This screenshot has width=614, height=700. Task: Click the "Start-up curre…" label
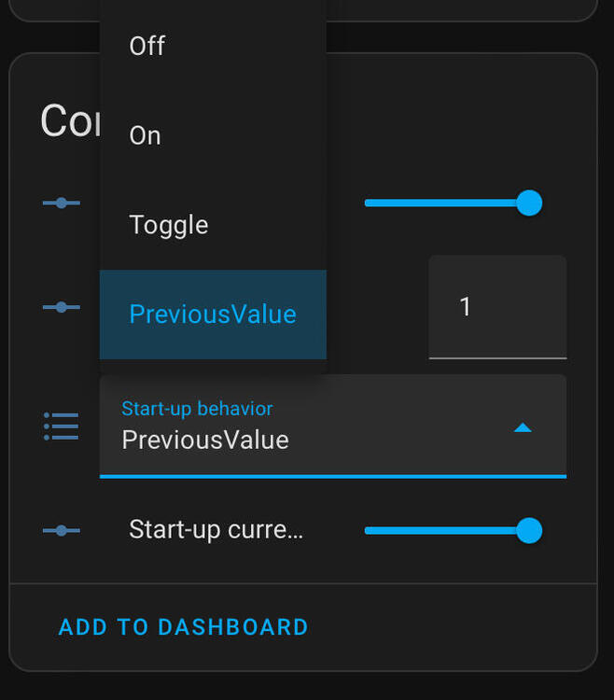click(216, 530)
